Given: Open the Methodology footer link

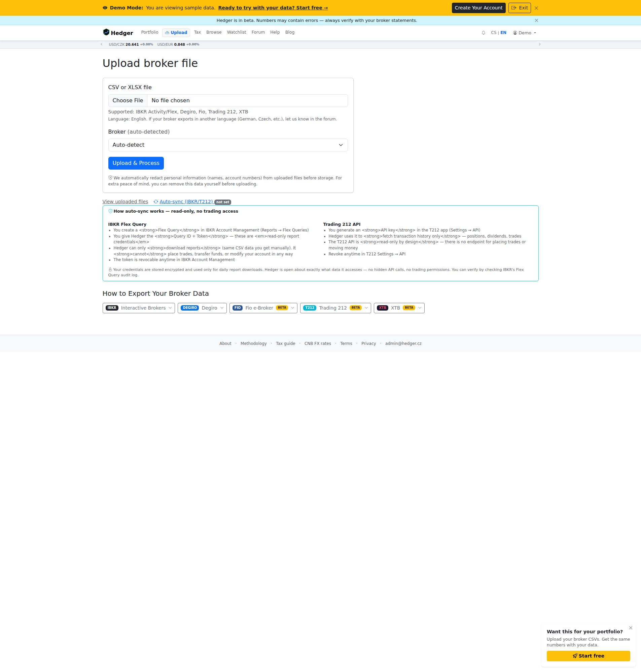Looking at the screenshot, I should pos(253,343).
